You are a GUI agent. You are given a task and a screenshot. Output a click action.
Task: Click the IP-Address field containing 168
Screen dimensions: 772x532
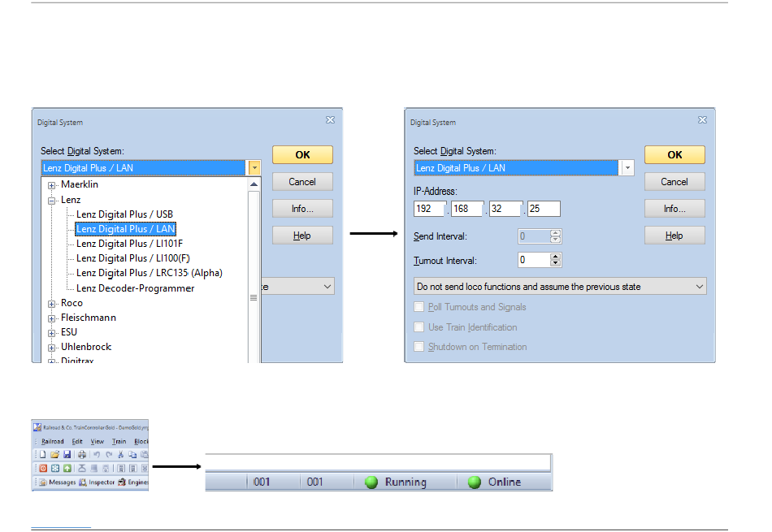(466, 209)
